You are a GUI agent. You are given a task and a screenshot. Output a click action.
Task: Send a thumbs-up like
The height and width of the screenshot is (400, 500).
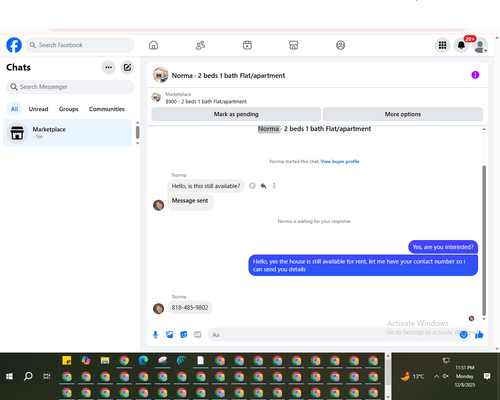479,335
